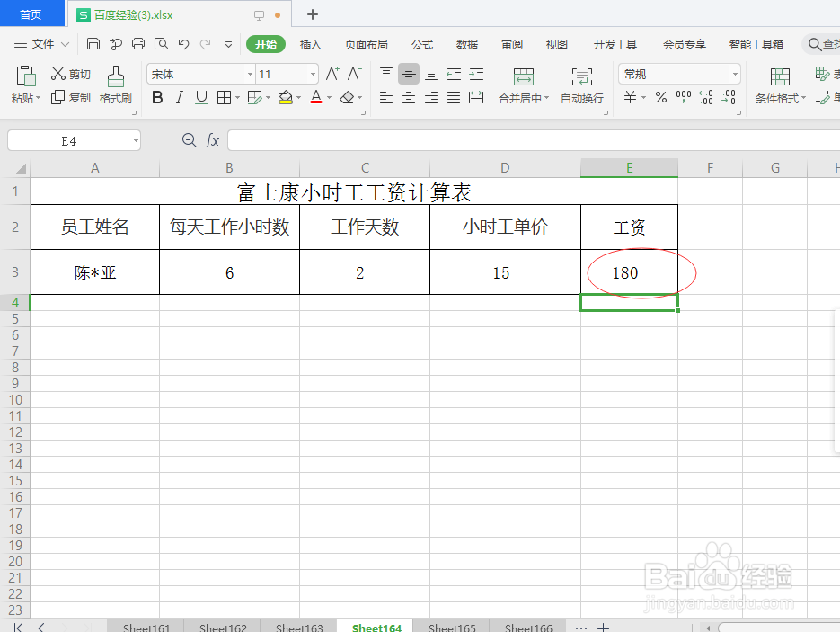Add a new sheet with the + button
Viewport: 840px width, 632px height.
603,627
